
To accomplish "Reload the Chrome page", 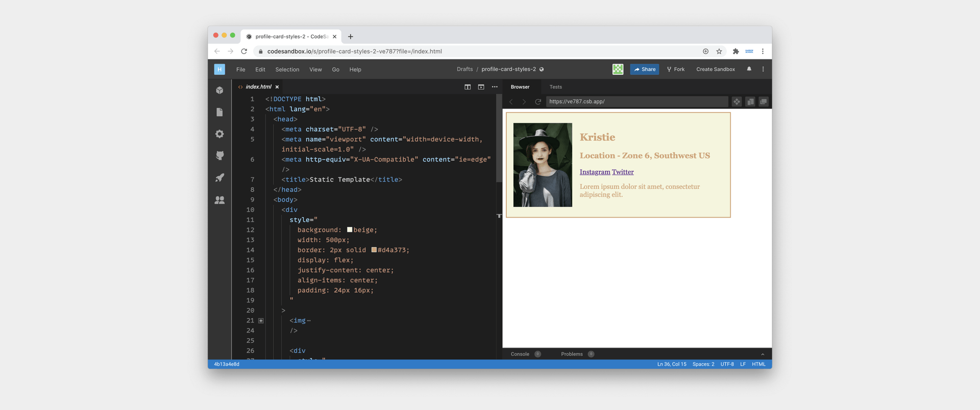I will pyautogui.click(x=244, y=51).
